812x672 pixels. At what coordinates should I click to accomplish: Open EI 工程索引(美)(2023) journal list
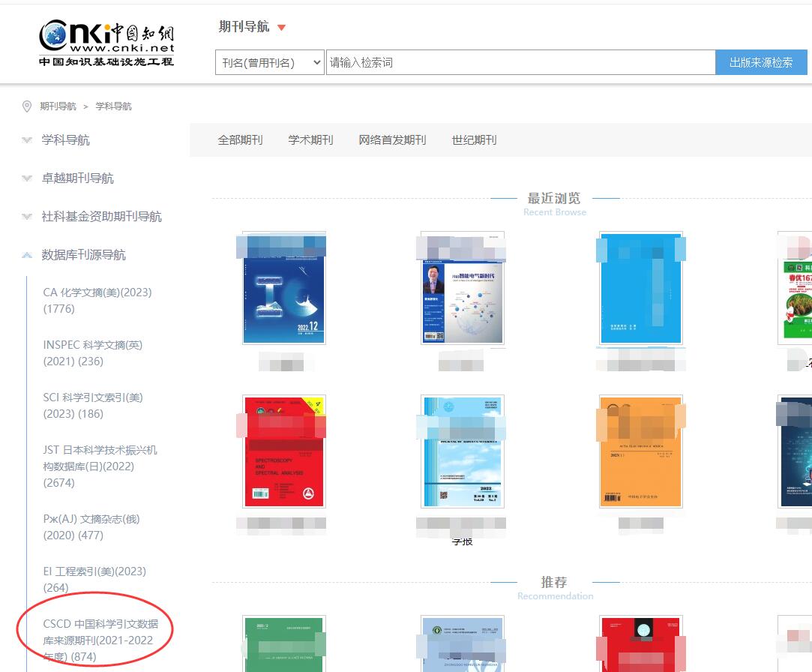tap(94, 579)
